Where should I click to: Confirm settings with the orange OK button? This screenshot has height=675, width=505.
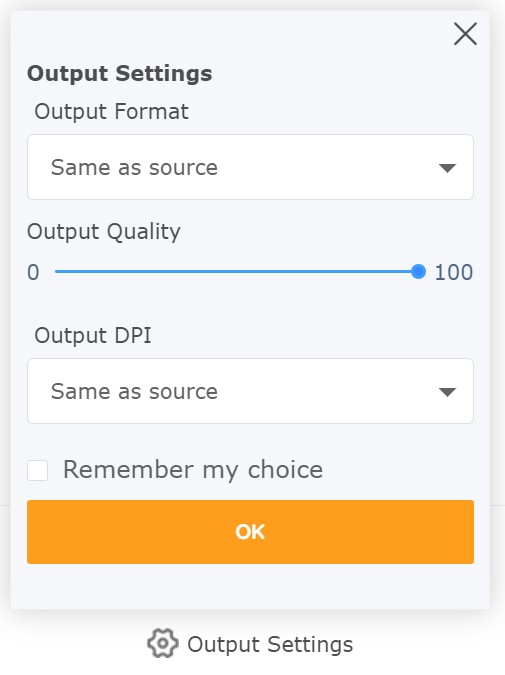coord(250,532)
